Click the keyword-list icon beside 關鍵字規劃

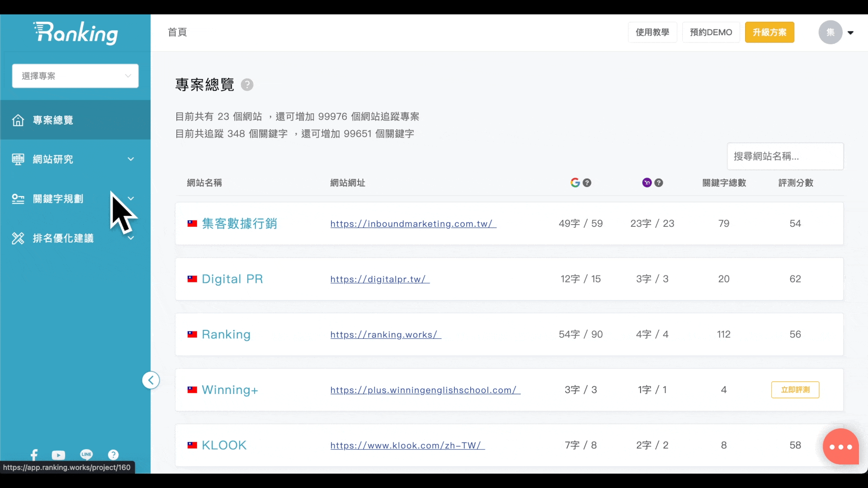point(18,199)
